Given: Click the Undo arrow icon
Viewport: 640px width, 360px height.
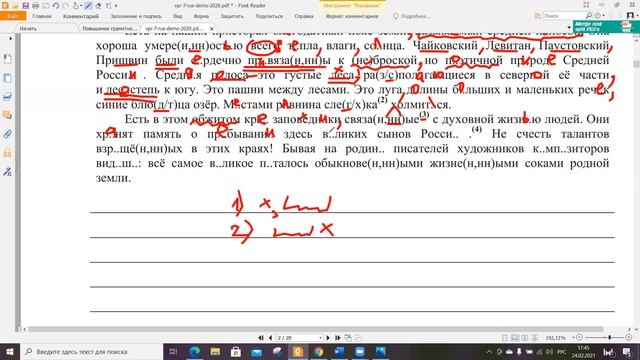Looking at the screenshot, I should tap(56, 5).
